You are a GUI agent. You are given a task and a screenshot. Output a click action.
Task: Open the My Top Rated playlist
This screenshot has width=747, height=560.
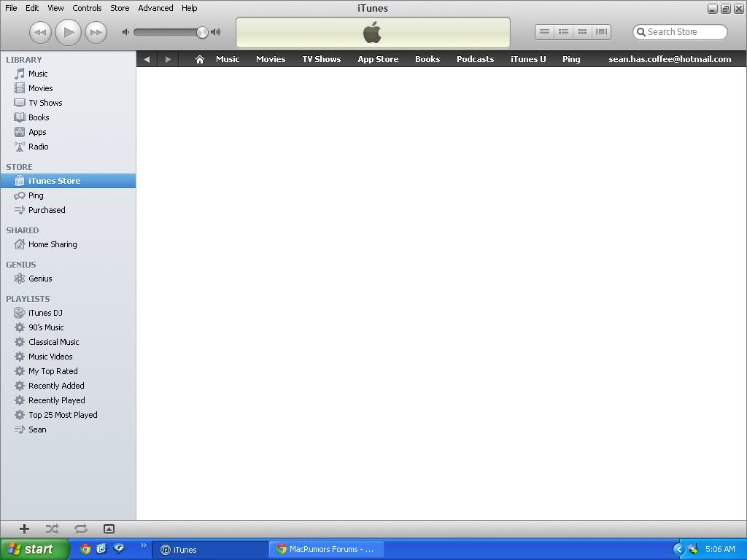point(68,371)
